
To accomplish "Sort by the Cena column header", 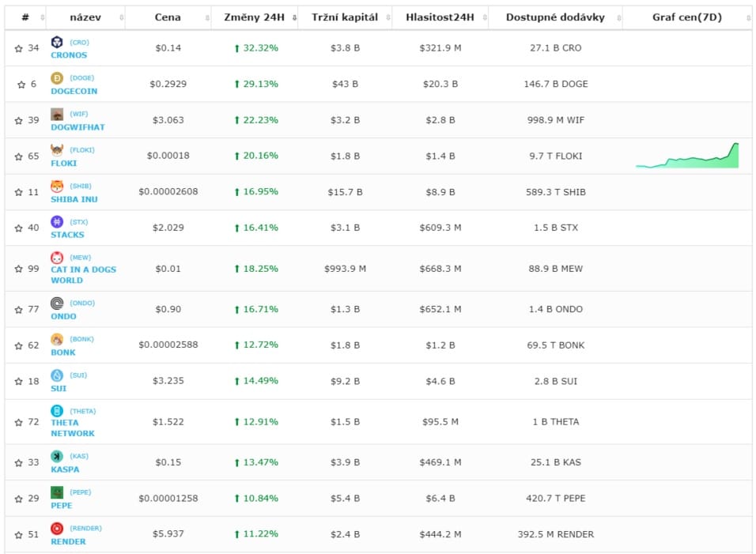I will coord(168,17).
